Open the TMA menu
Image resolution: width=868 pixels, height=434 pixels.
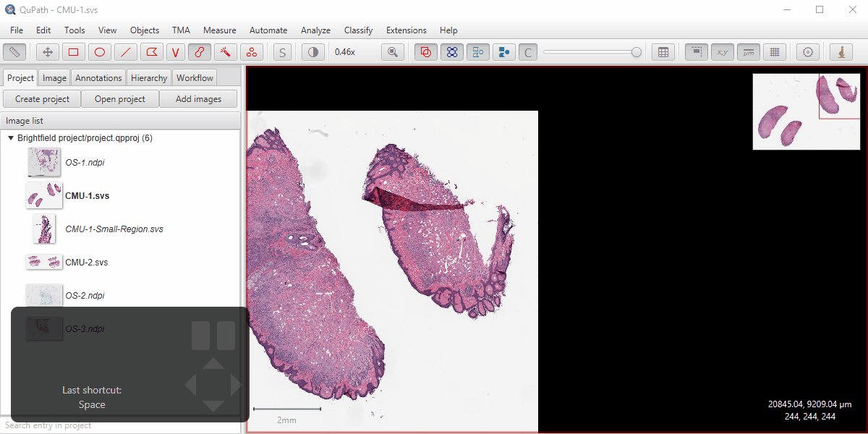coord(181,30)
